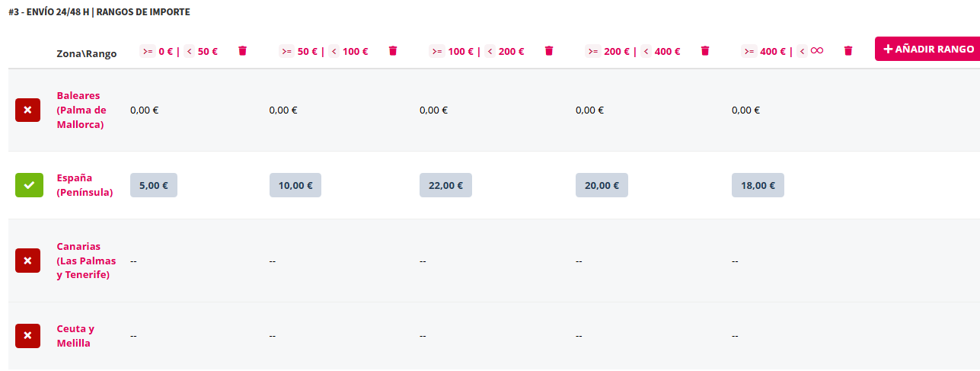The image size is (980, 371).
Task: Delete the 50 € to 100 € range
Action: (393, 51)
